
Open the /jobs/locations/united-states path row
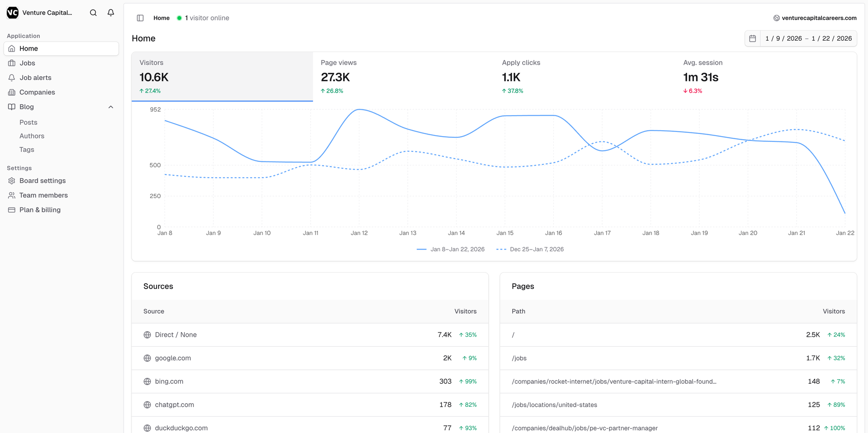[x=554, y=405]
